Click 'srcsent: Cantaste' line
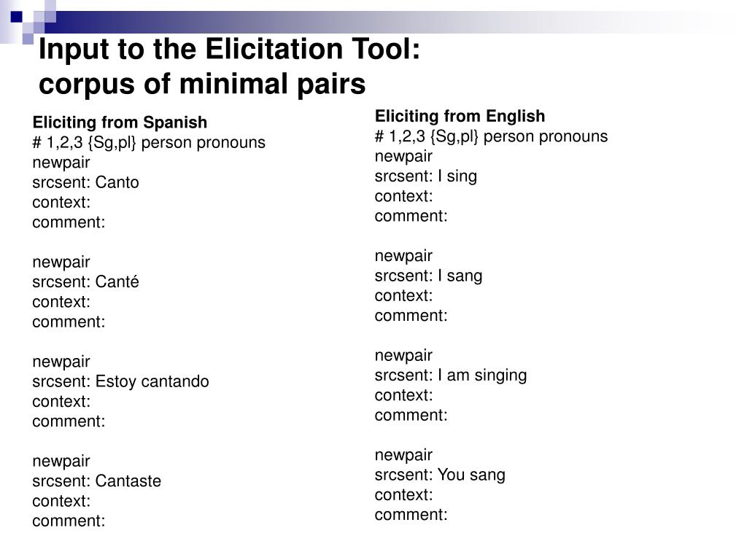Screen dimensions: 747x560 (x=97, y=481)
